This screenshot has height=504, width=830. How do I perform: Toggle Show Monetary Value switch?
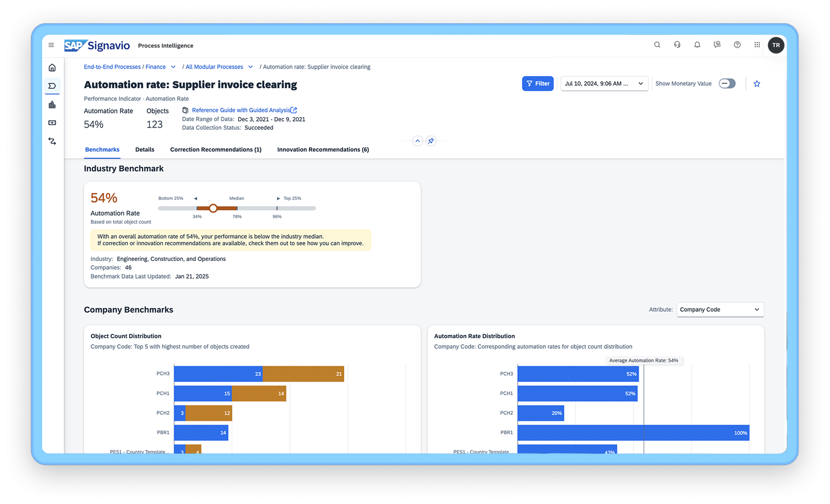(727, 84)
